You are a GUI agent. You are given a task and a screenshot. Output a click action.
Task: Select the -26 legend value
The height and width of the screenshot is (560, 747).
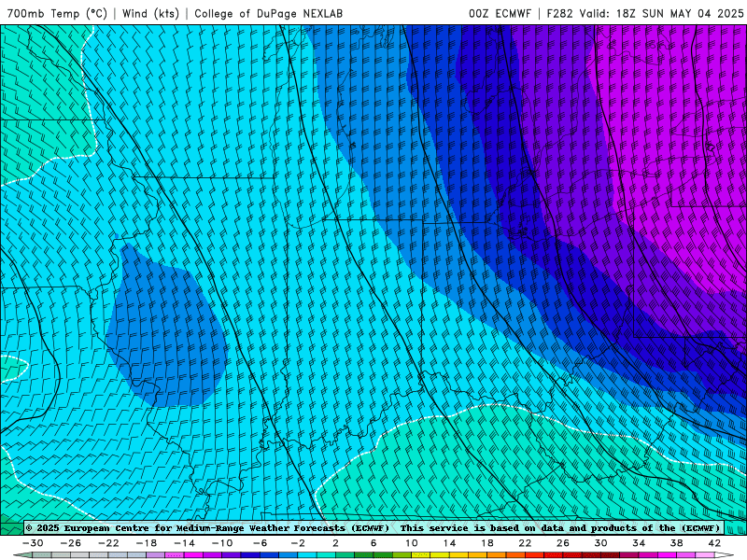point(71,543)
